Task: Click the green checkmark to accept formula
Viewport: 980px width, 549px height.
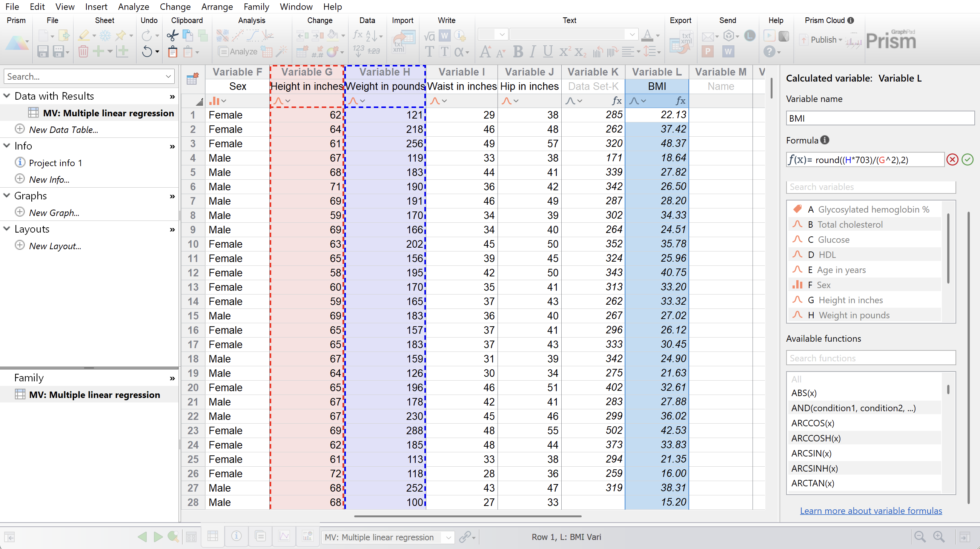Action: click(967, 159)
